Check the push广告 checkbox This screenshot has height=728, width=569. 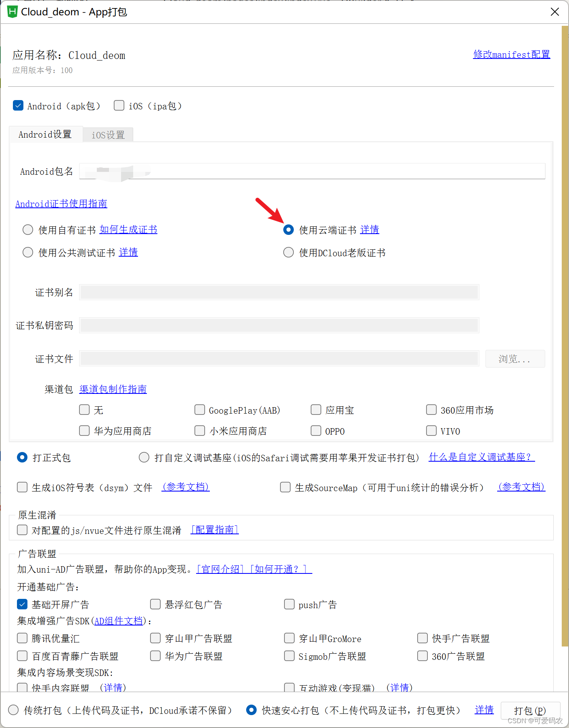point(289,604)
